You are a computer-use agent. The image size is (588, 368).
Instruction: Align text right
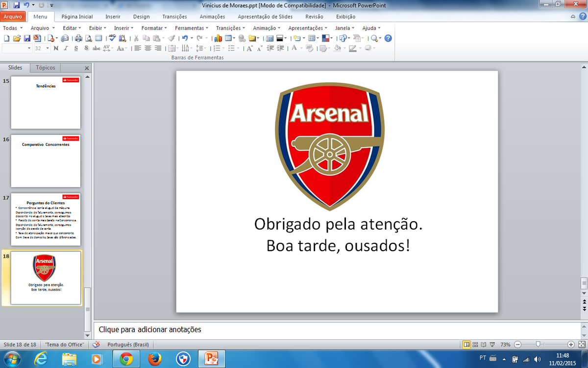point(158,48)
